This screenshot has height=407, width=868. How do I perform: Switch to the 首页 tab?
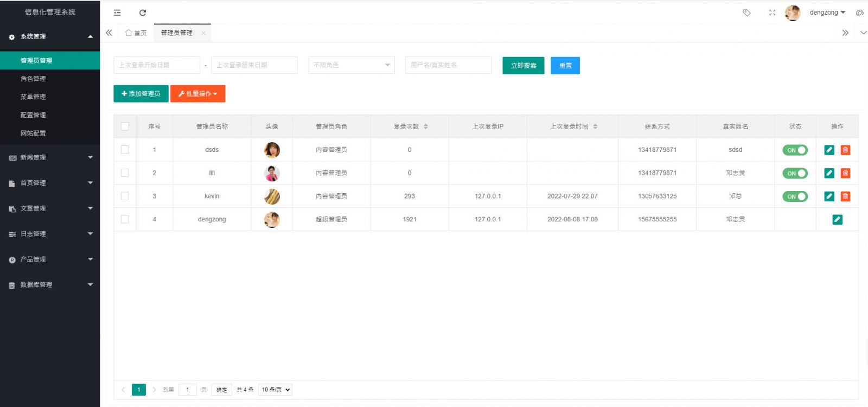tap(136, 33)
